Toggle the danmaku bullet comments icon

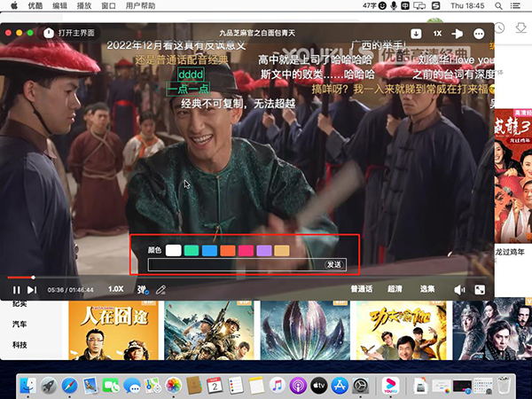coord(142,289)
